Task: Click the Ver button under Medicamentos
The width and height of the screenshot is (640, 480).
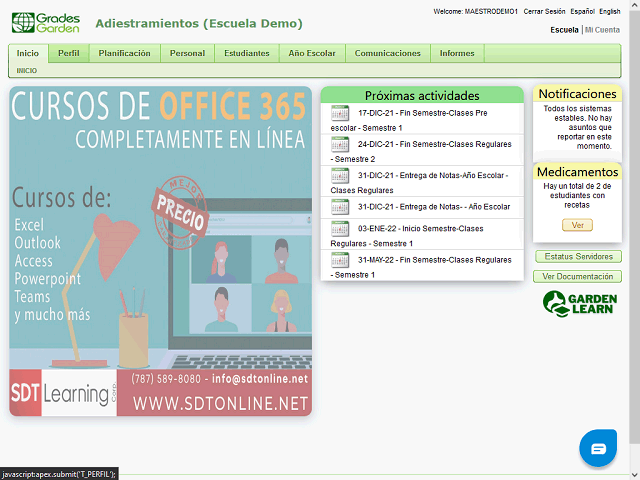Action: click(577, 225)
